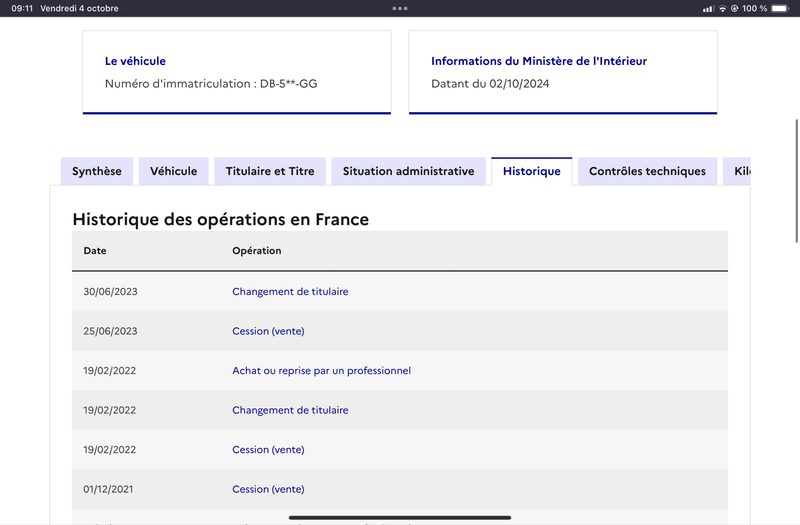Tap the orientation lock status icon
Viewport: 800px width, 525px height.
pos(735,8)
